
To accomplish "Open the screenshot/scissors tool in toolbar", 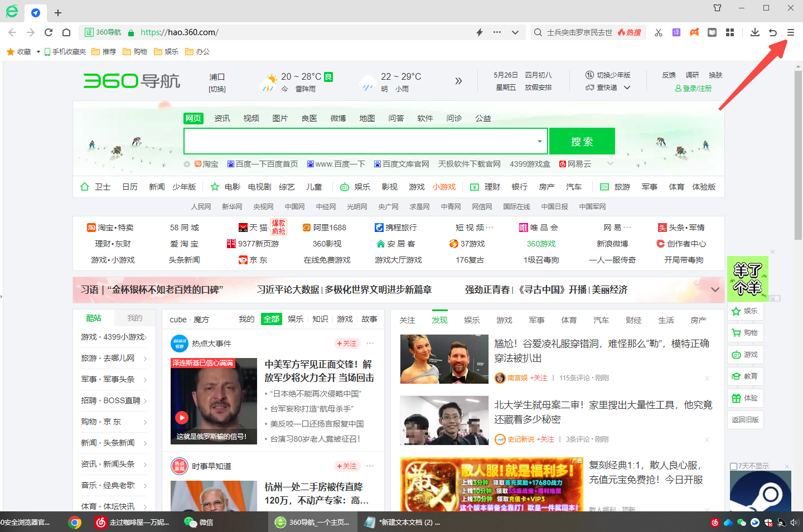I will [659, 32].
